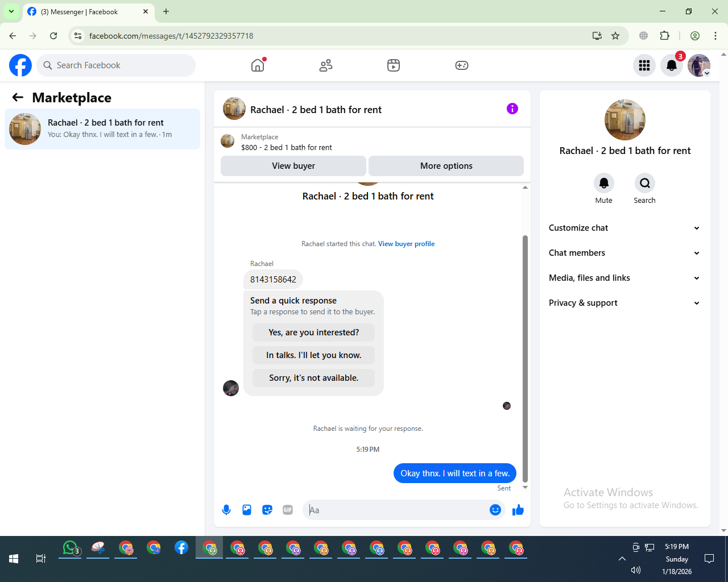Send quick reply "Yes, are you interested?"
Image resolution: width=728 pixels, height=582 pixels.
[x=314, y=332]
